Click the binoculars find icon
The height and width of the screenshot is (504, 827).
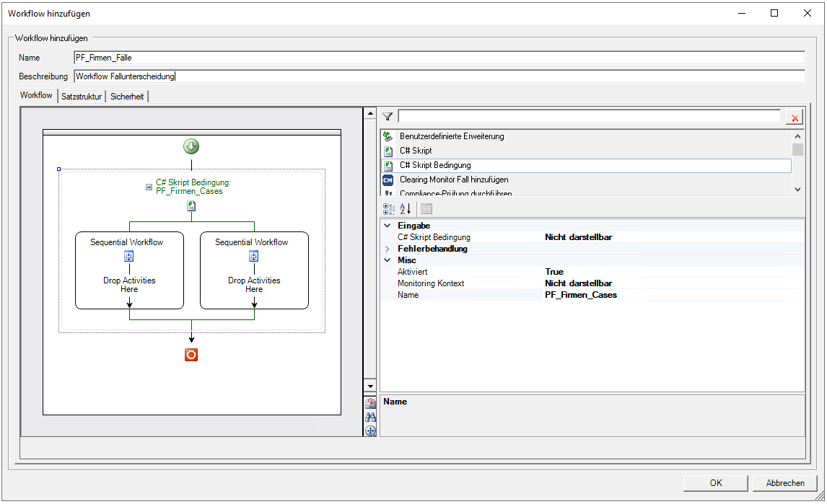pyautogui.click(x=371, y=417)
